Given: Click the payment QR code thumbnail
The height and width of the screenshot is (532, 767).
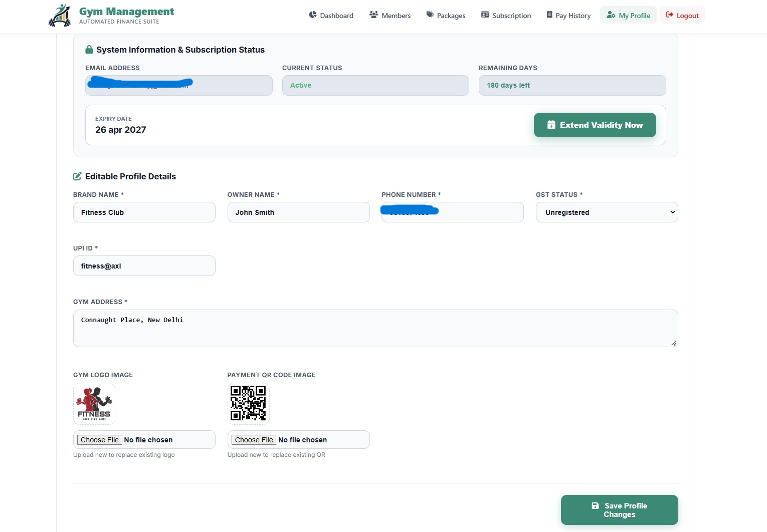Looking at the screenshot, I should 248,403.
